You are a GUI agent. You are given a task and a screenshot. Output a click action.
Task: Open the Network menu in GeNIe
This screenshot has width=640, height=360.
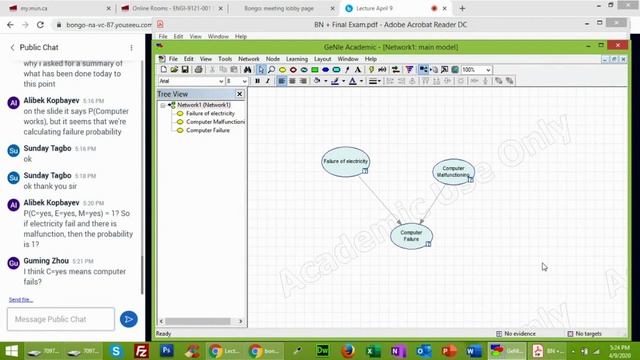(x=249, y=59)
